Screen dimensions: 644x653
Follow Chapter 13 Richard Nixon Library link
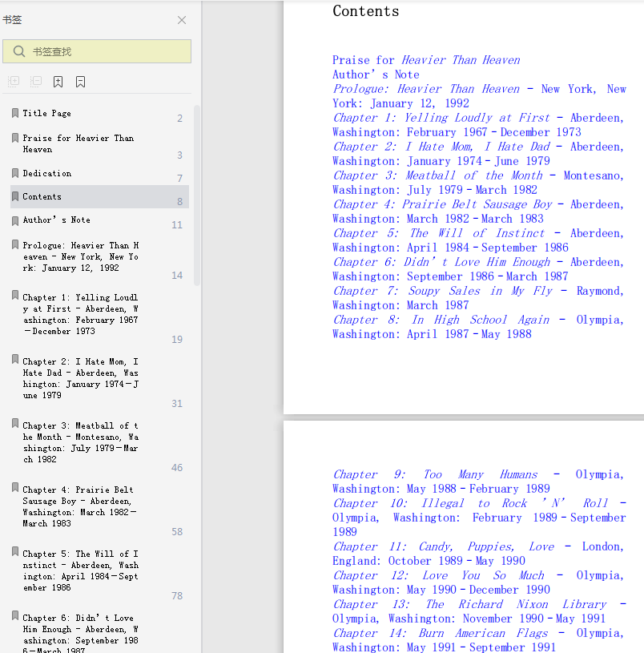pos(479,611)
